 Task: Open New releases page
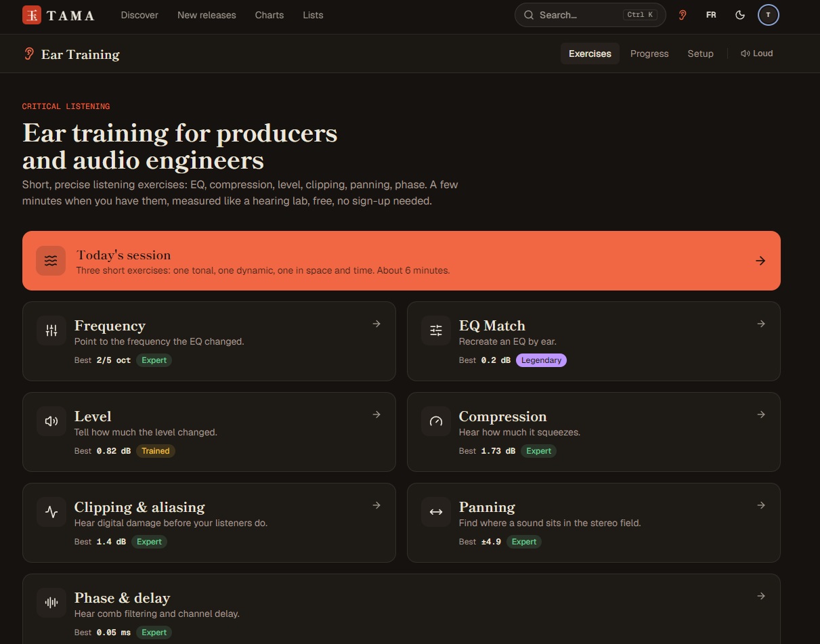(207, 15)
